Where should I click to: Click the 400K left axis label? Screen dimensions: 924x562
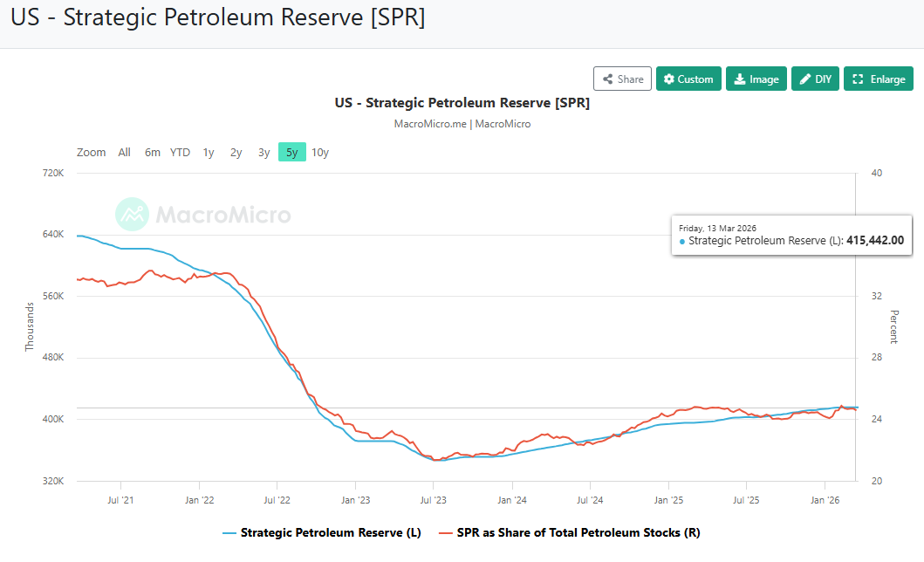pos(53,420)
